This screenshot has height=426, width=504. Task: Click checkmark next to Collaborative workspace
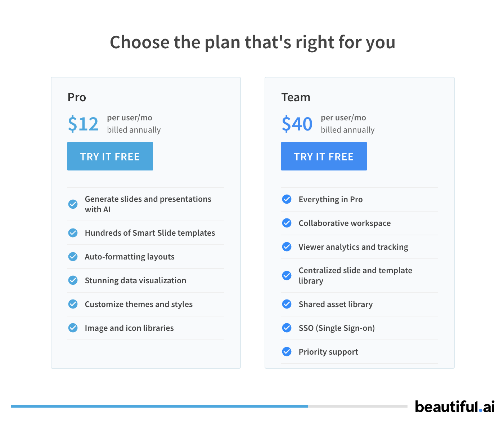287,223
